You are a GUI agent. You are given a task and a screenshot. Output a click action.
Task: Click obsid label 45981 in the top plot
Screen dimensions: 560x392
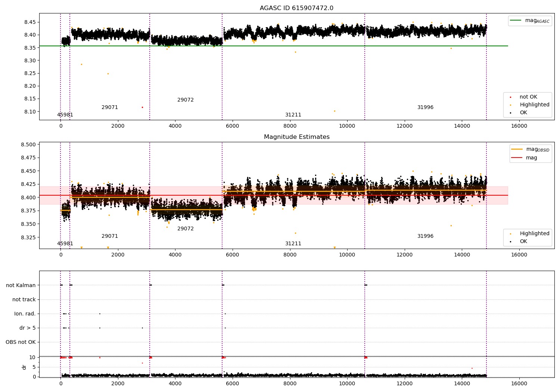[65, 115]
